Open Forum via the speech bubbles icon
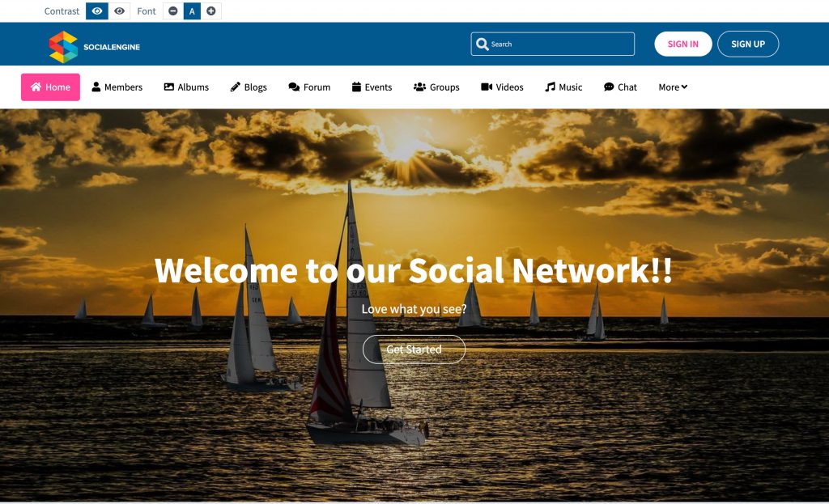 pyautogui.click(x=294, y=87)
